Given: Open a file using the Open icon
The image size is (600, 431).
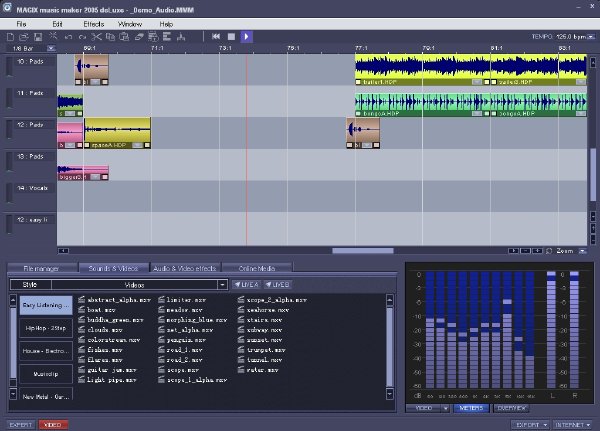Looking at the screenshot, I should click(x=24, y=37).
